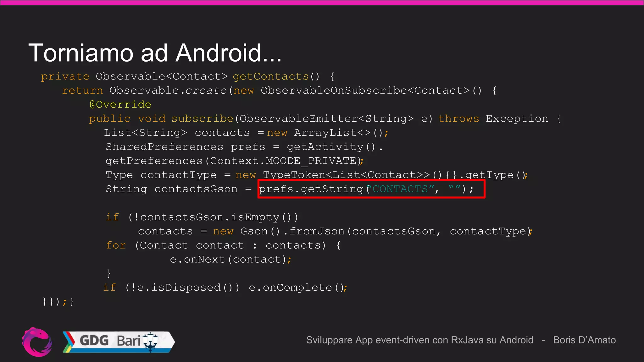
Task: Click 'ObservableOnSubscribe<Contact>' text
Action: click(x=365, y=90)
